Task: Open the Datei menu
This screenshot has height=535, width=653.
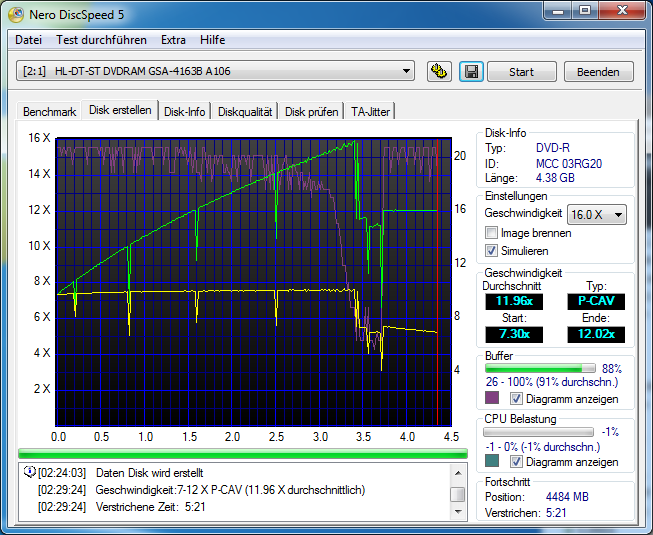Action: tap(28, 40)
